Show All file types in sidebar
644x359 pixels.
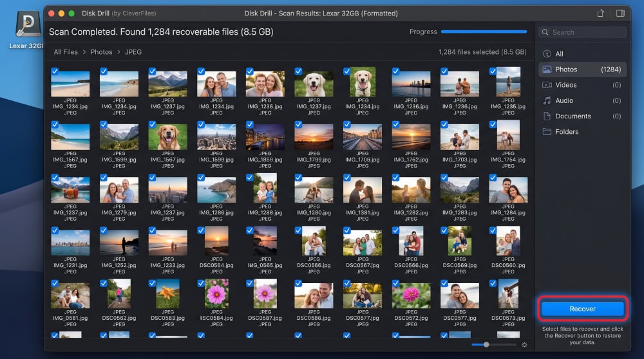click(582, 54)
